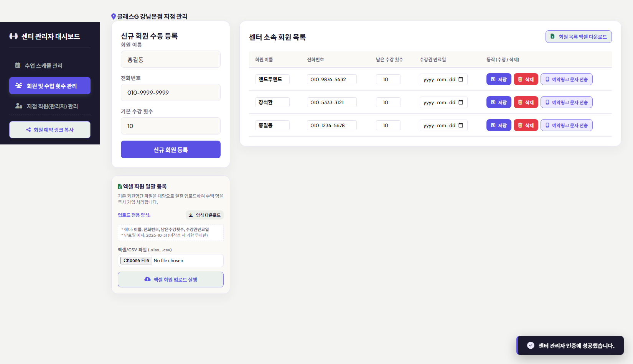The image size is (633, 364).
Task: Click the staff icon for 지점 직원(관리자) 관리
Action: tap(18, 106)
